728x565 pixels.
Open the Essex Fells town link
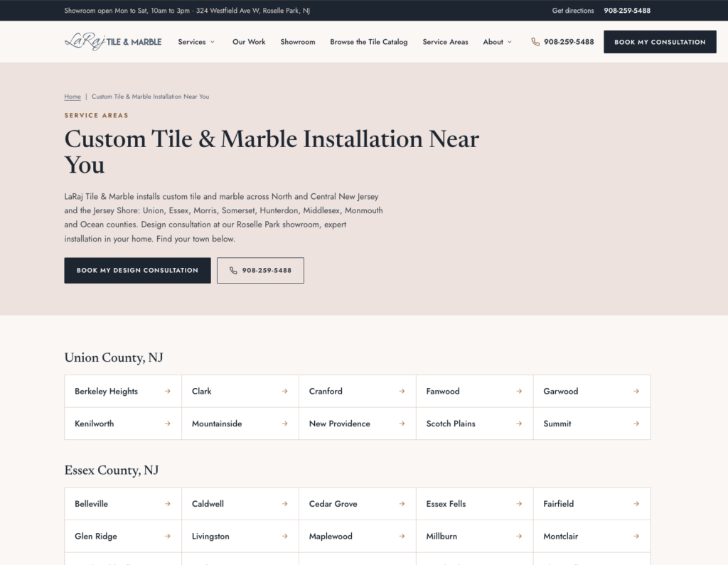pyautogui.click(x=474, y=504)
